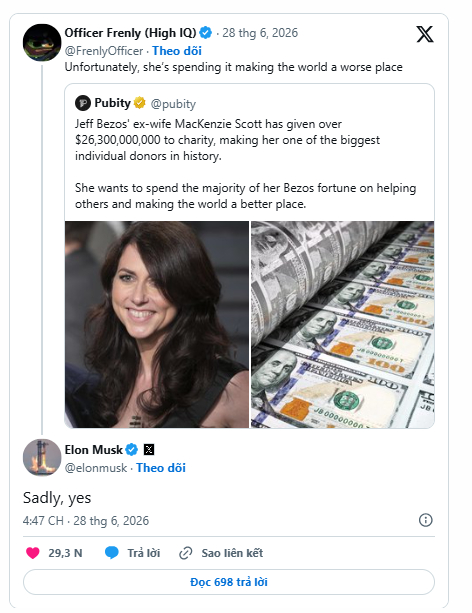Click the Trả lời reply label

(144, 553)
